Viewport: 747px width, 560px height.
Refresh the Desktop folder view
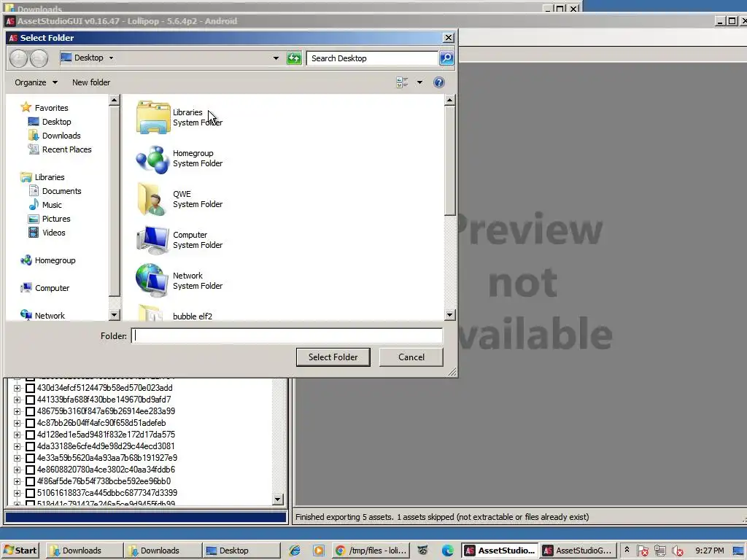point(294,58)
